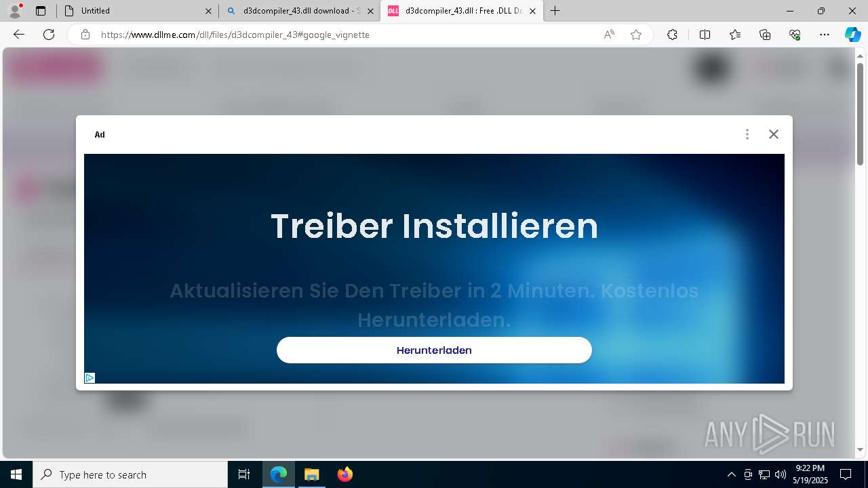This screenshot has width=868, height=488.
Task: Open volume control tray icon
Action: (781, 474)
